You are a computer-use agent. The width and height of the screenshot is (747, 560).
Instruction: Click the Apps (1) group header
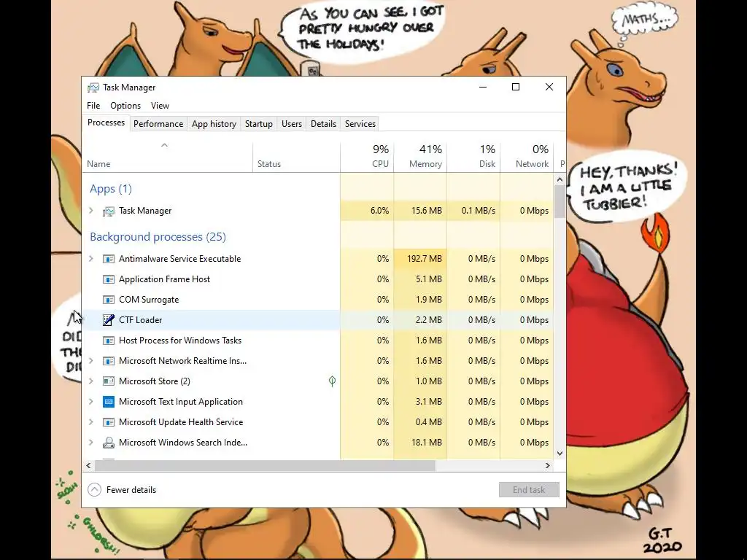pyautogui.click(x=111, y=189)
